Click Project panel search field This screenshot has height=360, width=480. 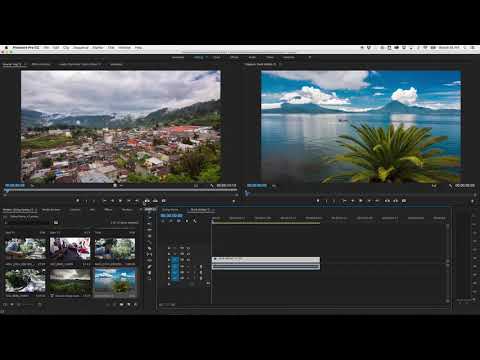tap(28, 222)
